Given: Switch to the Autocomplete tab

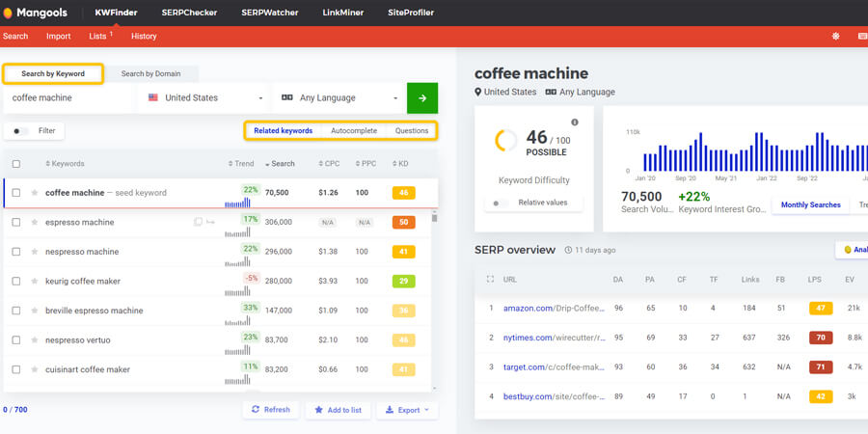Looking at the screenshot, I should pos(354,131).
